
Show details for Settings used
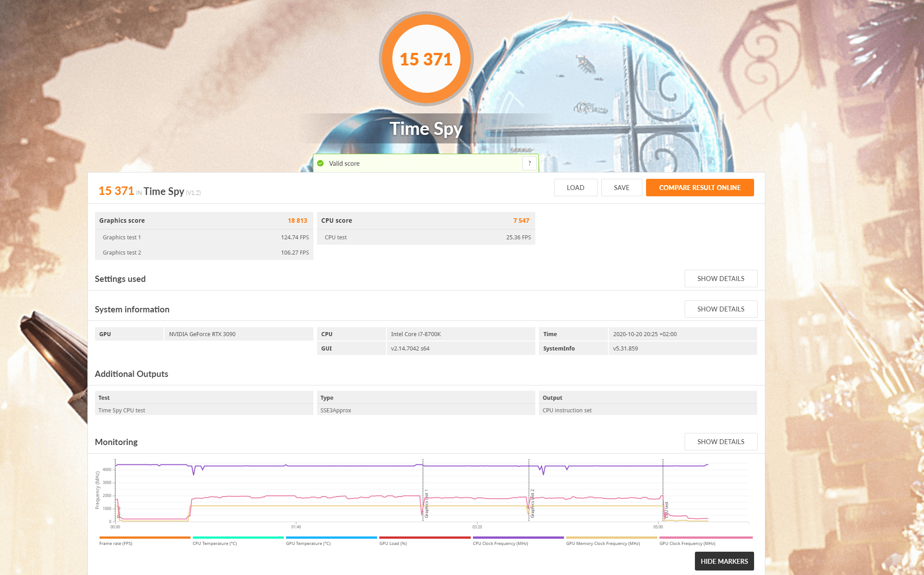(x=720, y=278)
